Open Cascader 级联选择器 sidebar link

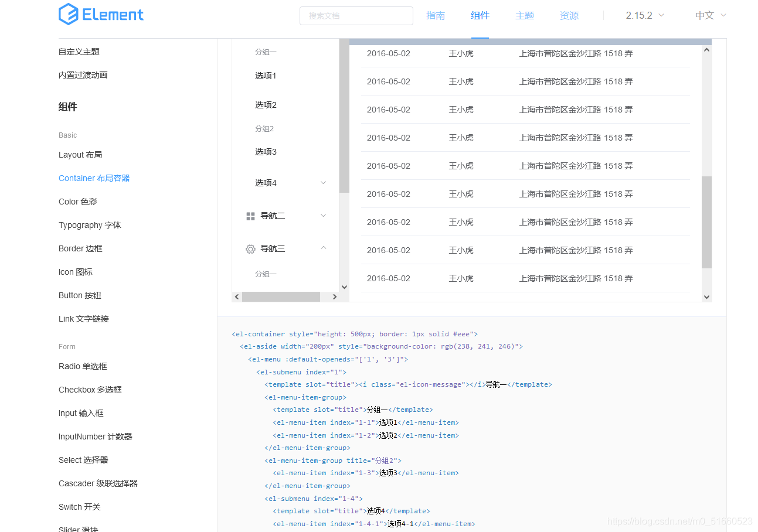98,483
